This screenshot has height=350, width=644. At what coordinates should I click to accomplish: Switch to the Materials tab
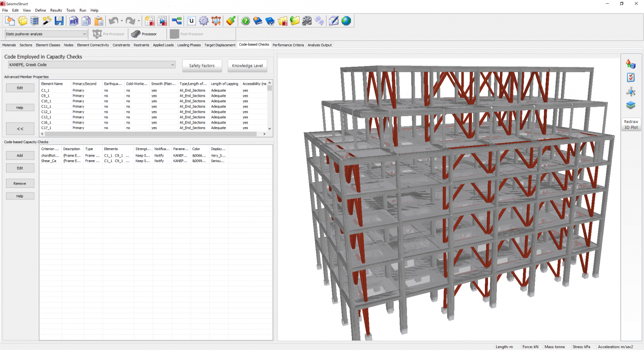(9, 45)
